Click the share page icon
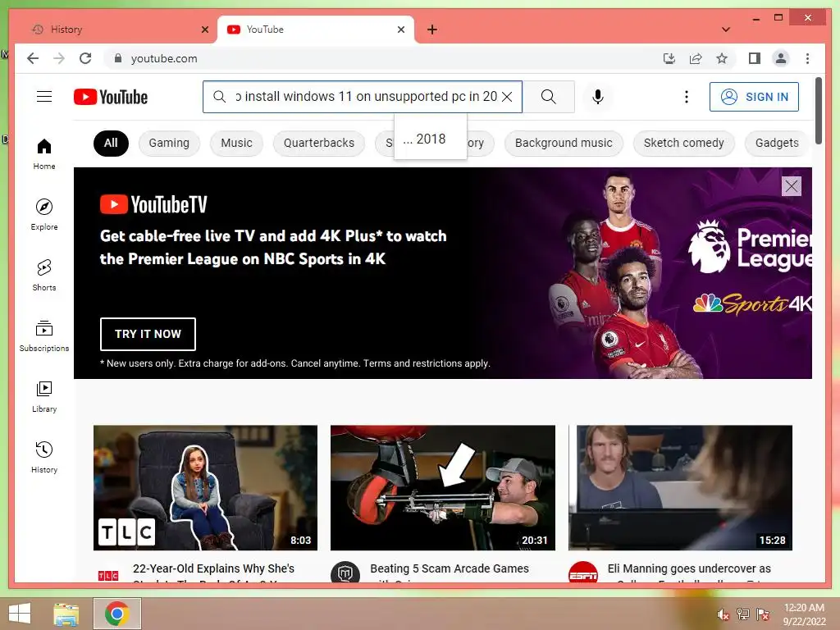Image resolution: width=840 pixels, height=630 pixels. point(696,58)
